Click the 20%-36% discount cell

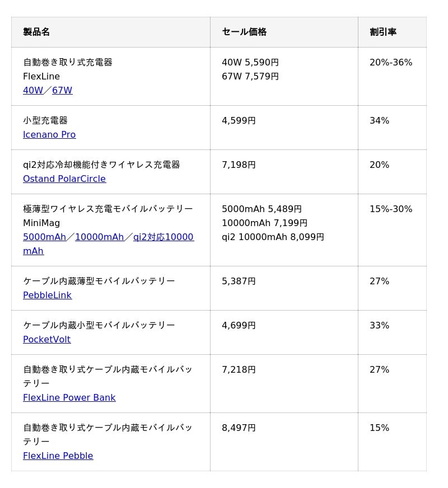pyautogui.click(x=391, y=63)
